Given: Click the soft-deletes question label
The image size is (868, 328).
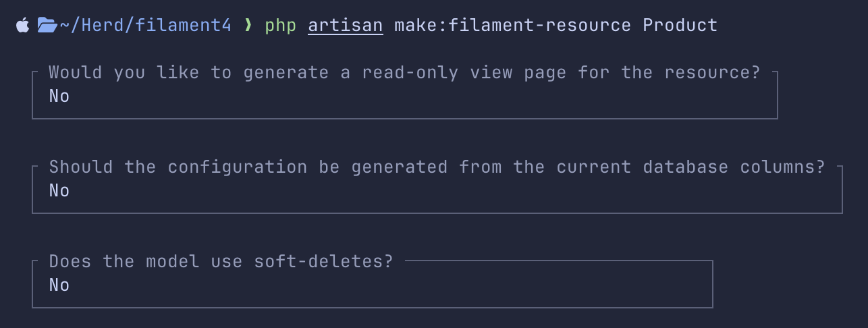Looking at the screenshot, I should point(221,261).
